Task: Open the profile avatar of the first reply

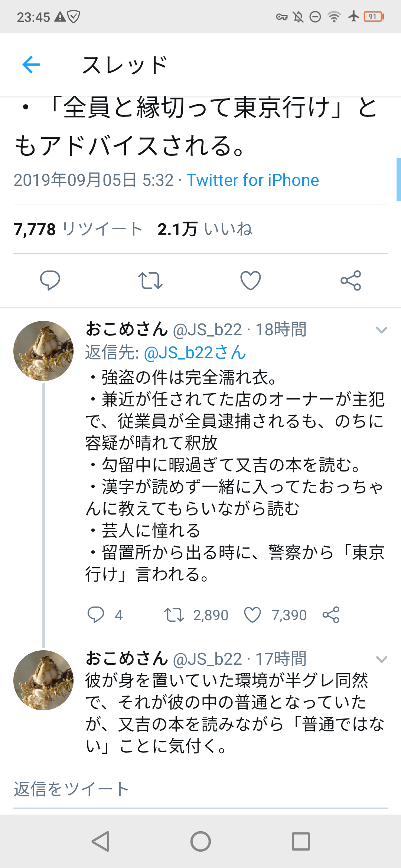Action: click(x=43, y=351)
